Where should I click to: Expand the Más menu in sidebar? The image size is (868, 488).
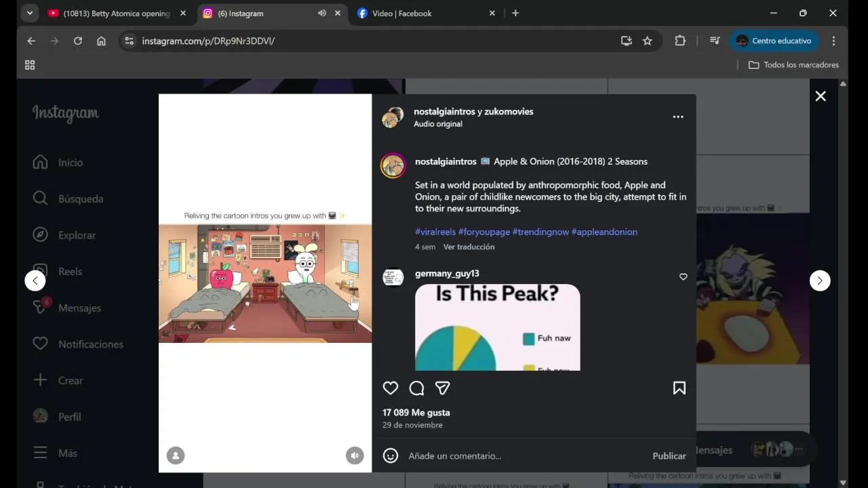click(x=54, y=453)
